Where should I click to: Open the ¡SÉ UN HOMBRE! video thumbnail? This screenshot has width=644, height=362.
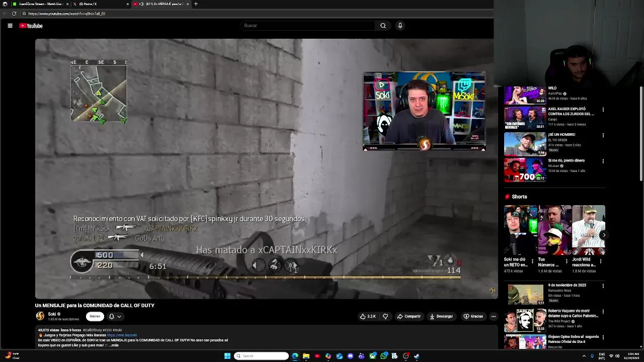click(x=525, y=144)
